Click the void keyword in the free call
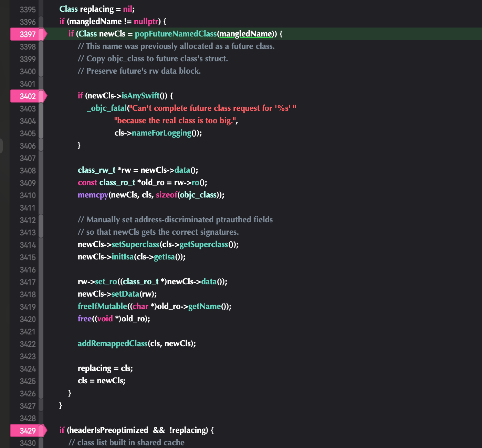The height and width of the screenshot is (448, 482). (x=105, y=319)
